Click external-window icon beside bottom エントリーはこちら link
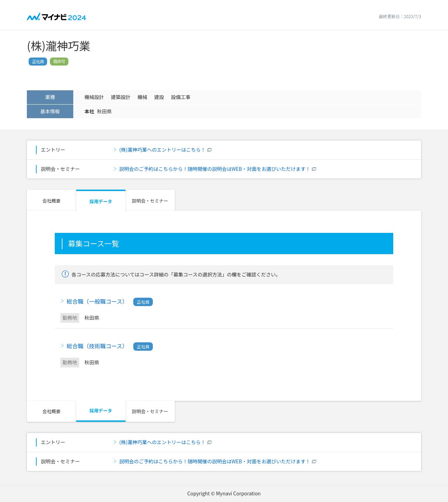The width and height of the screenshot is (448, 502). tap(209, 442)
